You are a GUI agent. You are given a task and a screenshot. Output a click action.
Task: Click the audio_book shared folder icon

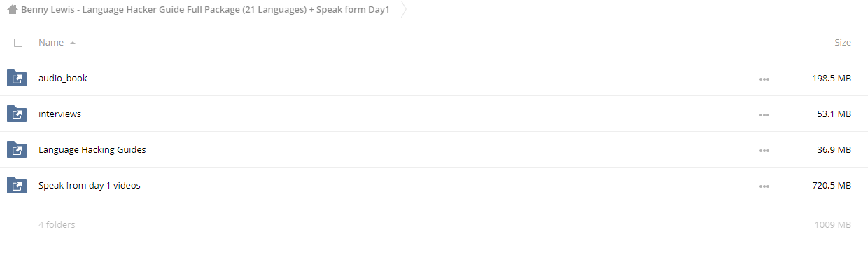pos(17,78)
